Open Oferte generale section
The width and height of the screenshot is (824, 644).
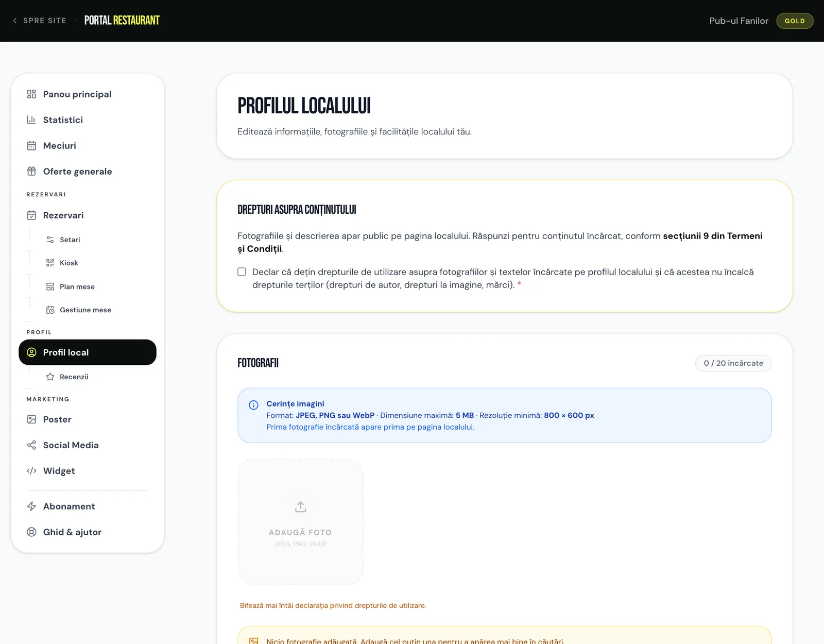point(88,171)
